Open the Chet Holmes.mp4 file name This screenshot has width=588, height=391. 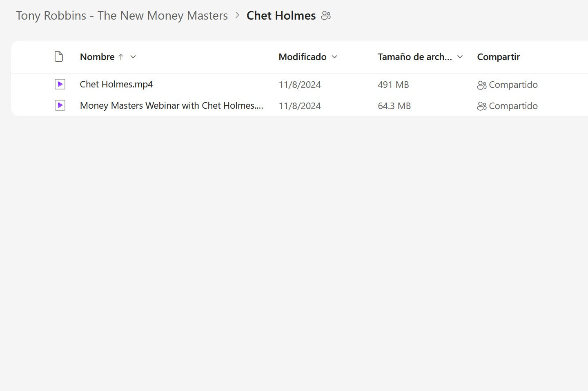116,85
